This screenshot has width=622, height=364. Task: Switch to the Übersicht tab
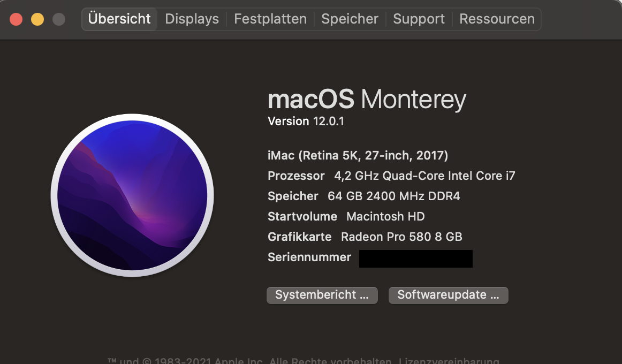coord(119,19)
